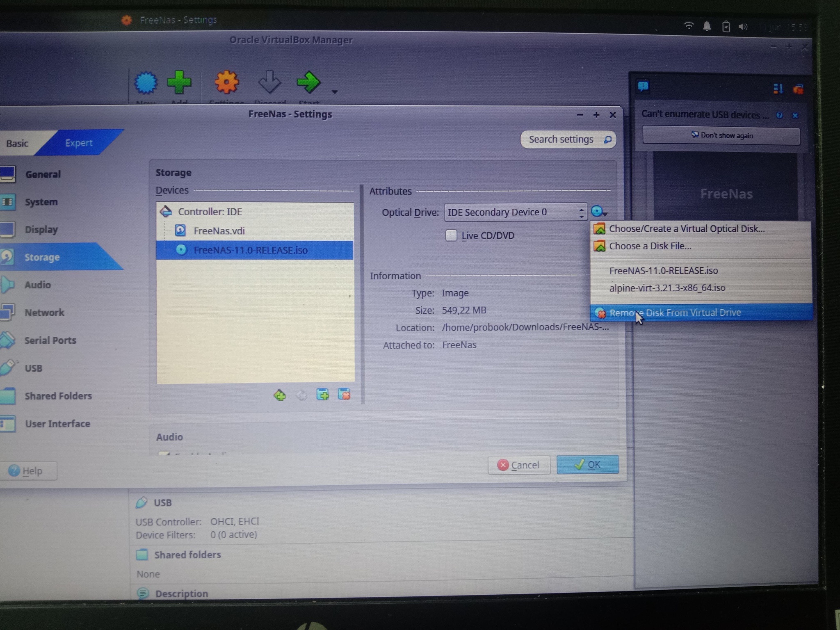Open the Optical Drive port combo box
840x630 pixels.
(x=516, y=212)
